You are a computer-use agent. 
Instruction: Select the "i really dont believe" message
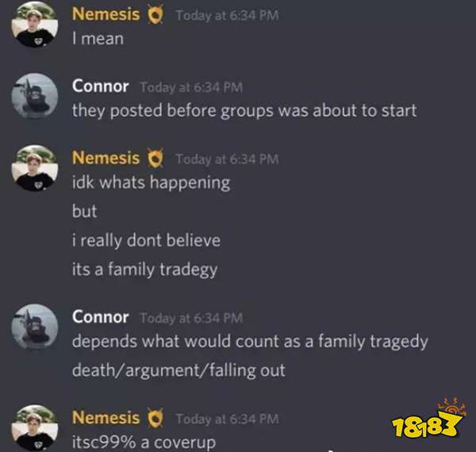click(146, 240)
